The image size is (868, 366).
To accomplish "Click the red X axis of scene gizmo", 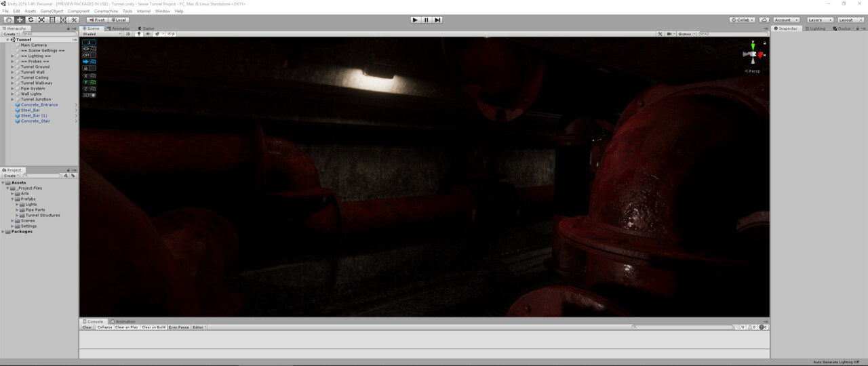I will (x=762, y=55).
